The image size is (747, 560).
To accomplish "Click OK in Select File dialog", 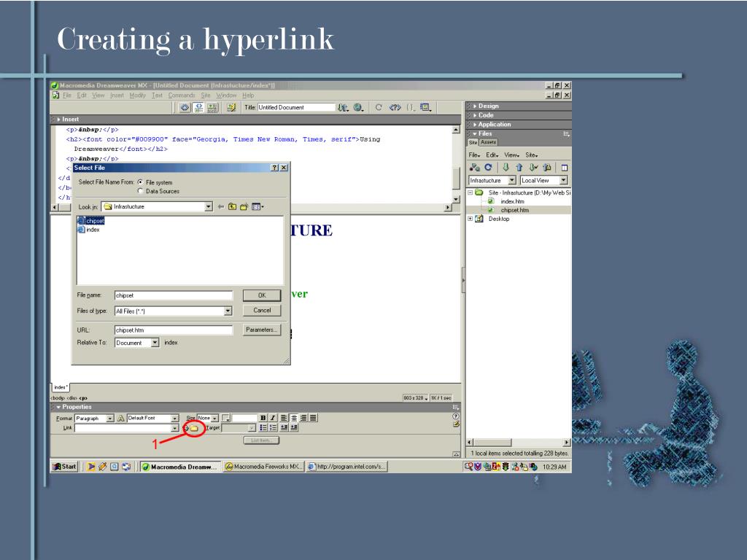I will pos(262,295).
